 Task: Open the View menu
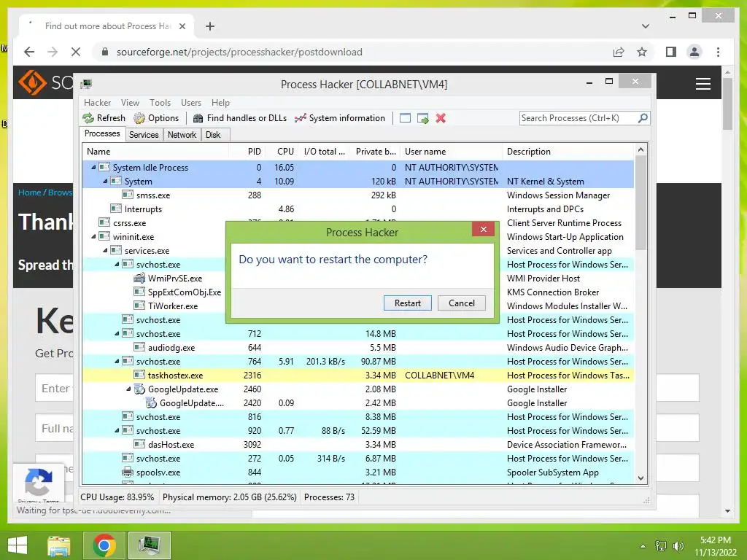pos(130,103)
